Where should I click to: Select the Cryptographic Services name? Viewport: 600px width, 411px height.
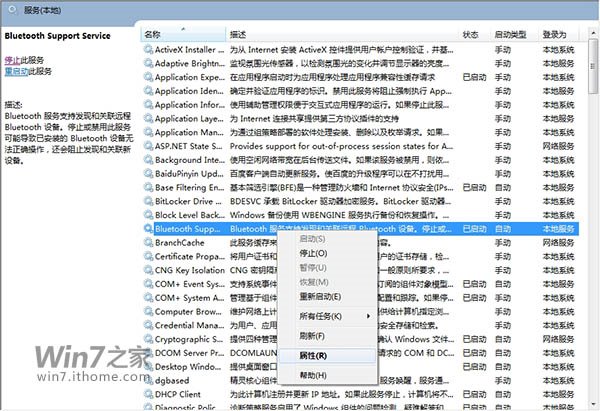[x=189, y=339]
